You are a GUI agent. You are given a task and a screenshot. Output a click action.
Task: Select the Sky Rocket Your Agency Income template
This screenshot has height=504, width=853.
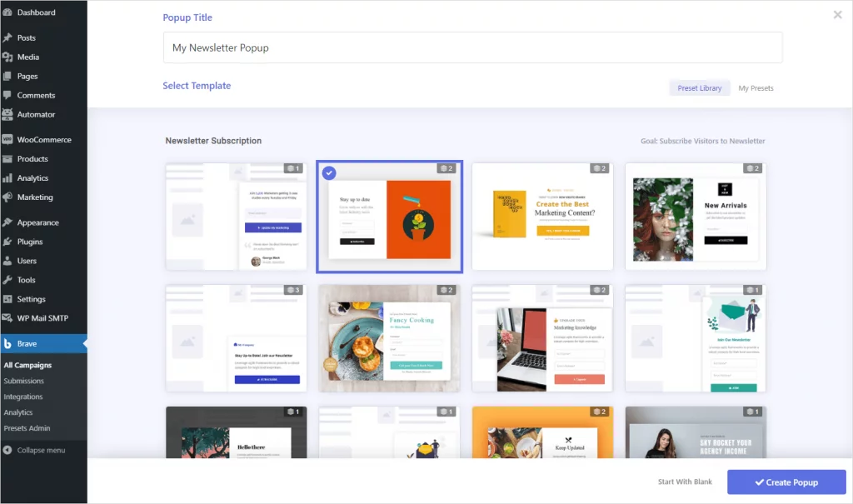[696, 432]
